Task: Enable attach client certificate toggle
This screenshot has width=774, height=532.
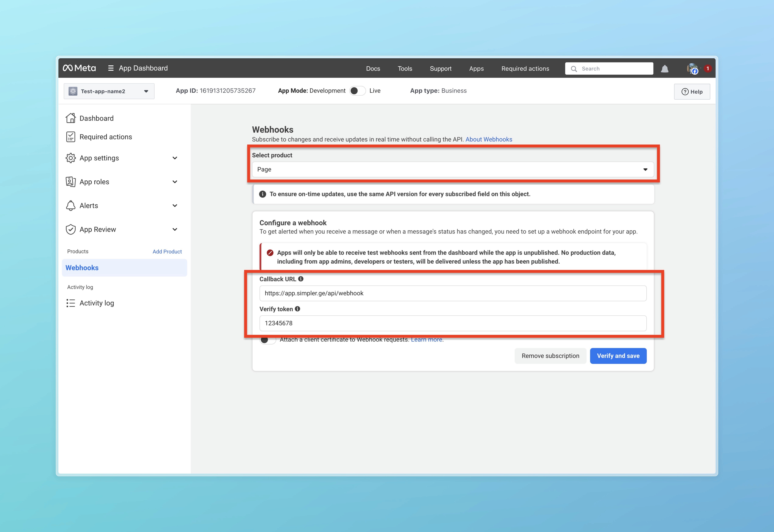Action: [x=268, y=340]
